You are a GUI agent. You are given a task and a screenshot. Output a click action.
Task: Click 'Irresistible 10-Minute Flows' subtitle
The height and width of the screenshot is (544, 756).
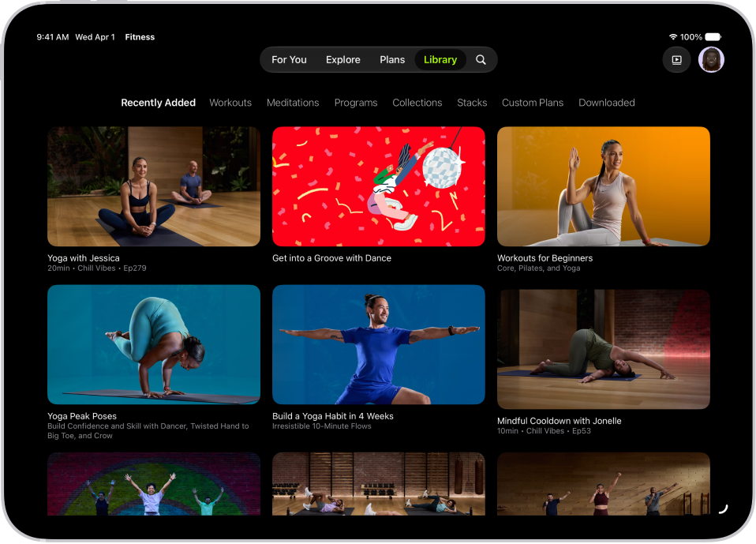(322, 426)
